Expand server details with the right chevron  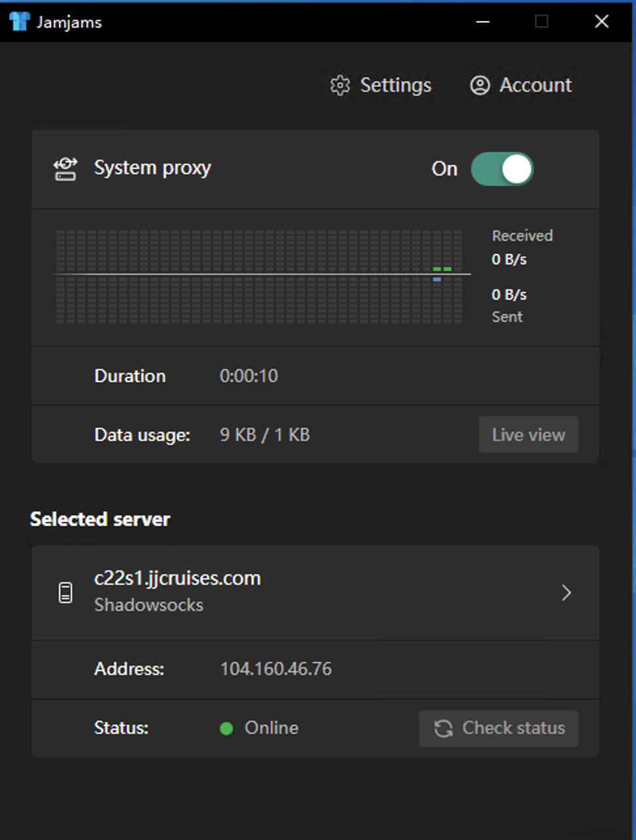pos(566,593)
